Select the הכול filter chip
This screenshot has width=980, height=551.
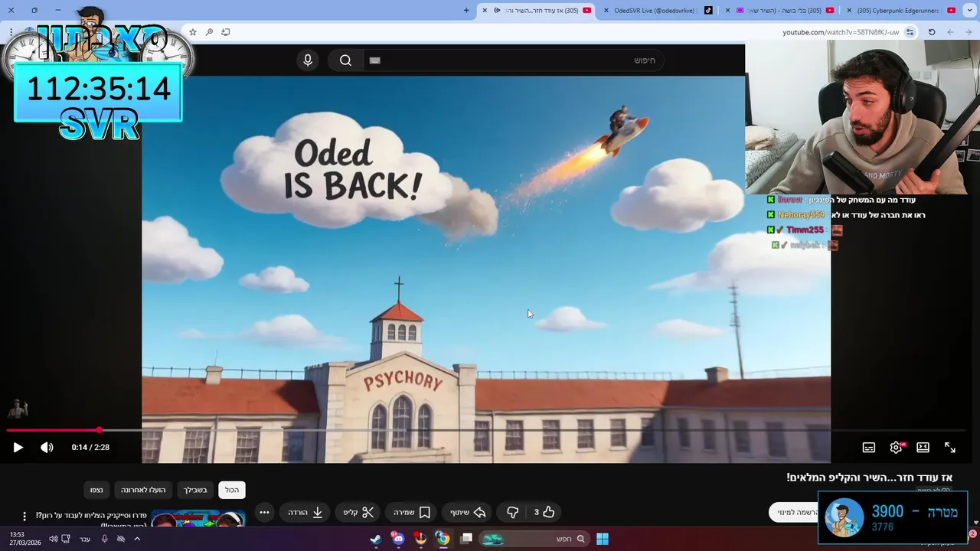point(232,490)
